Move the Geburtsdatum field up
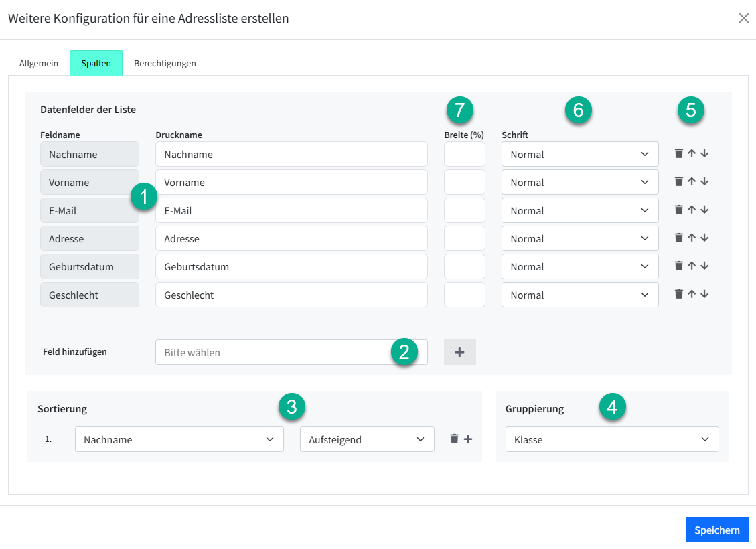The height and width of the screenshot is (549, 756). 692,266
